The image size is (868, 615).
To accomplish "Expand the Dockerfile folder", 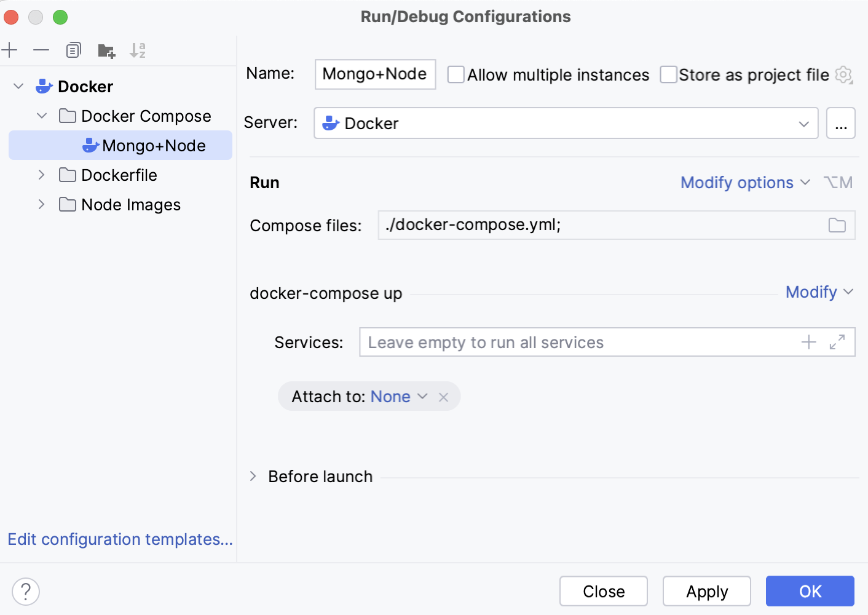I will 41,175.
